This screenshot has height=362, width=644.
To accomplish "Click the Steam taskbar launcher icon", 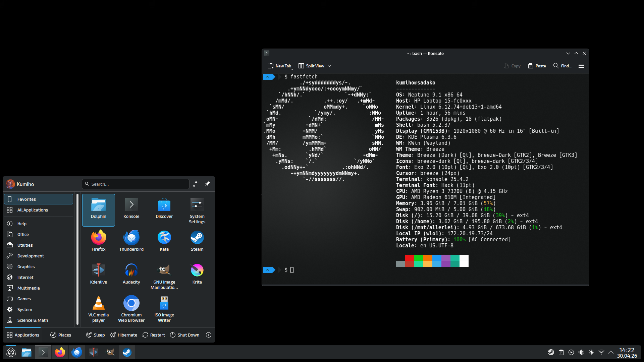I will click(x=127, y=352).
